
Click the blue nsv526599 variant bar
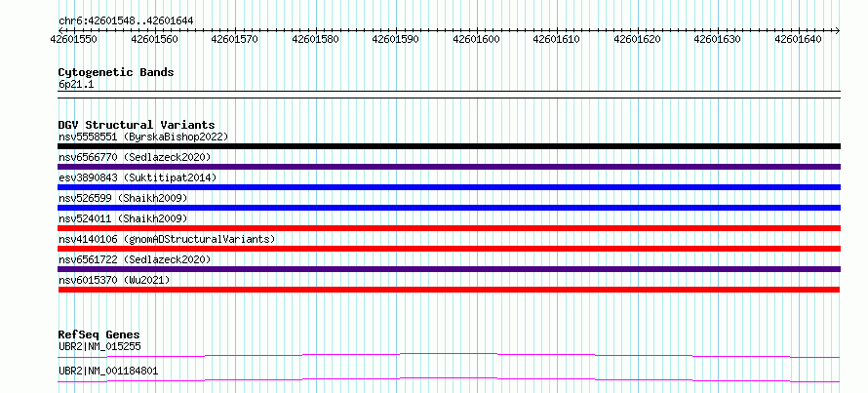pos(449,208)
